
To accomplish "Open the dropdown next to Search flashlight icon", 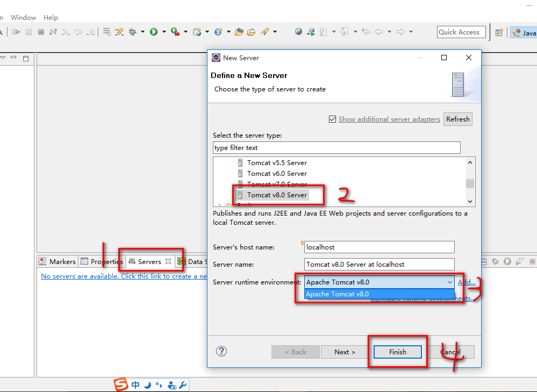I will 275,32.
